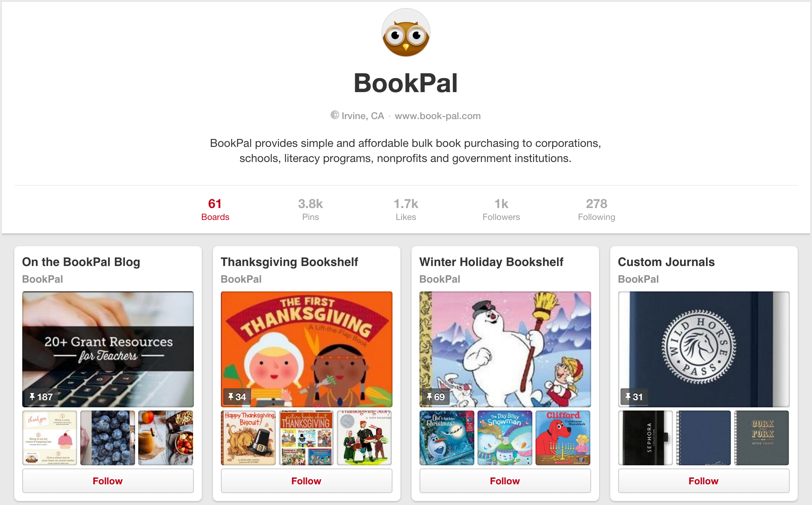Follow the On the BookPal Blog board

click(x=108, y=481)
